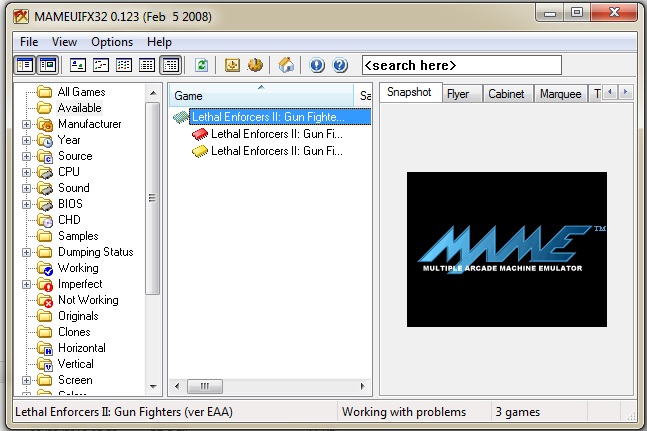Click the Imperfect folder icon with red exclamation
647x431 pixels.
click(x=45, y=285)
